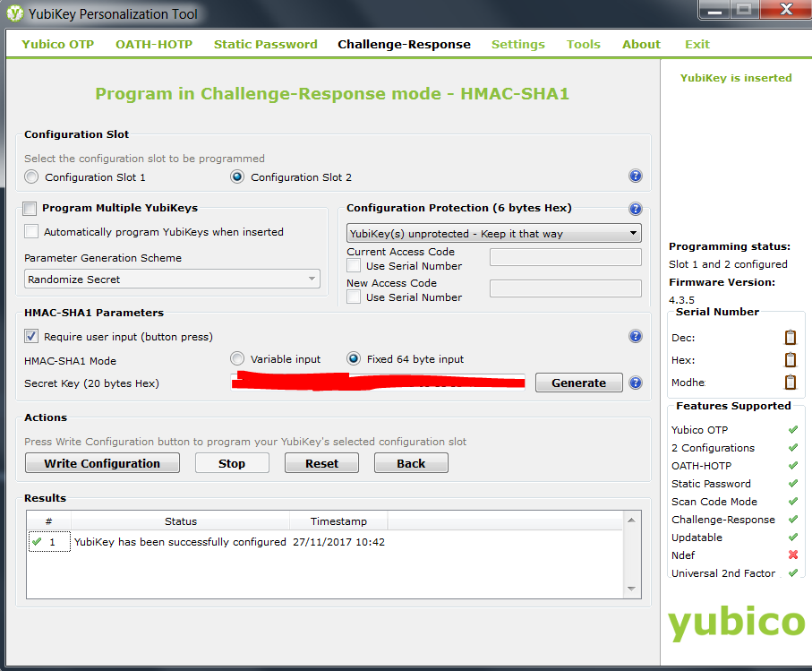Viewport: 812px width, 671px height.
Task: Click the firmware version '4.3.5' text
Action: 681,300
